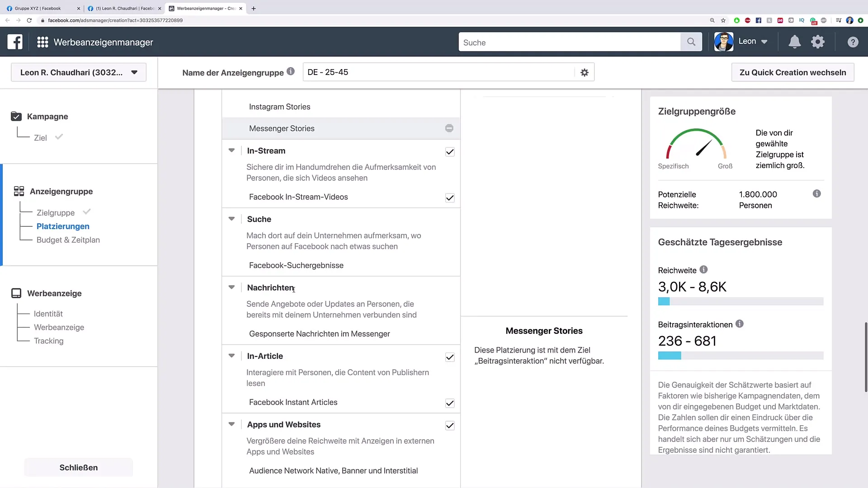The width and height of the screenshot is (868, 488).
Task: Click the search magnifier button
Action: click(691, 42)
